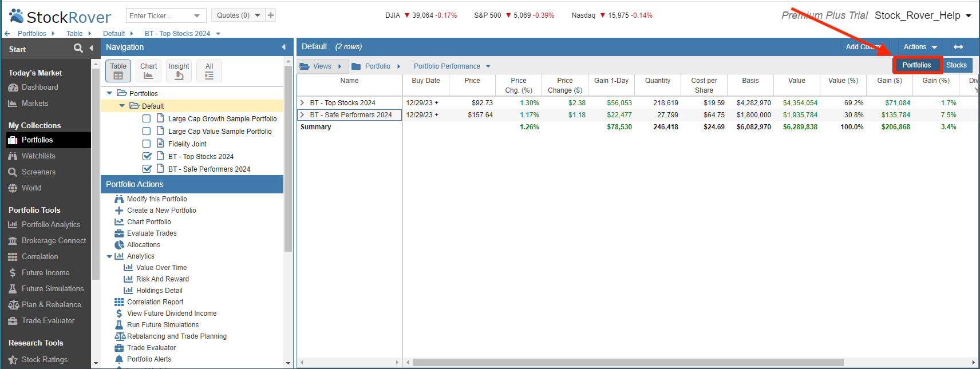Check Large Cap Value Sample Portfolio box

click(x=147, y=131)
